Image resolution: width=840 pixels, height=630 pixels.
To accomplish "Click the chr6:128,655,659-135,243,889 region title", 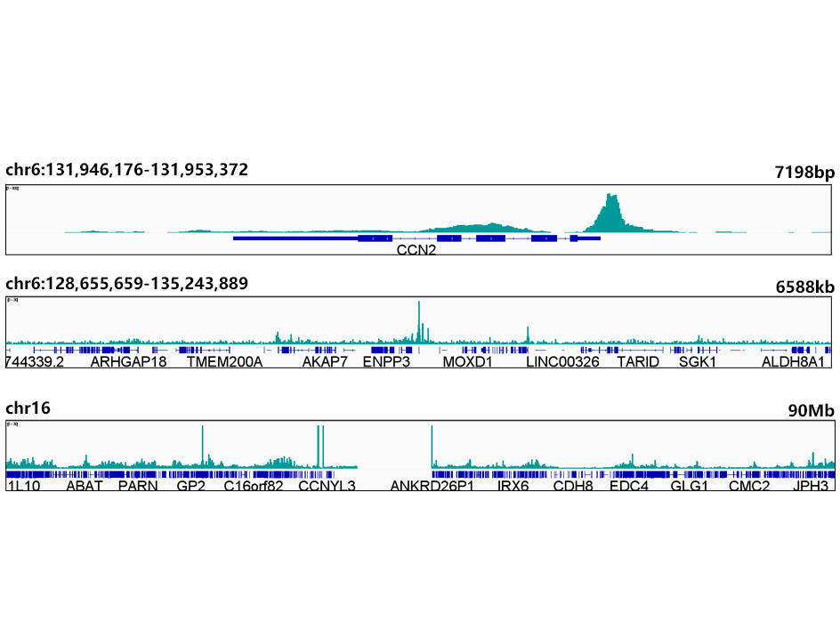I will [126, 283].
